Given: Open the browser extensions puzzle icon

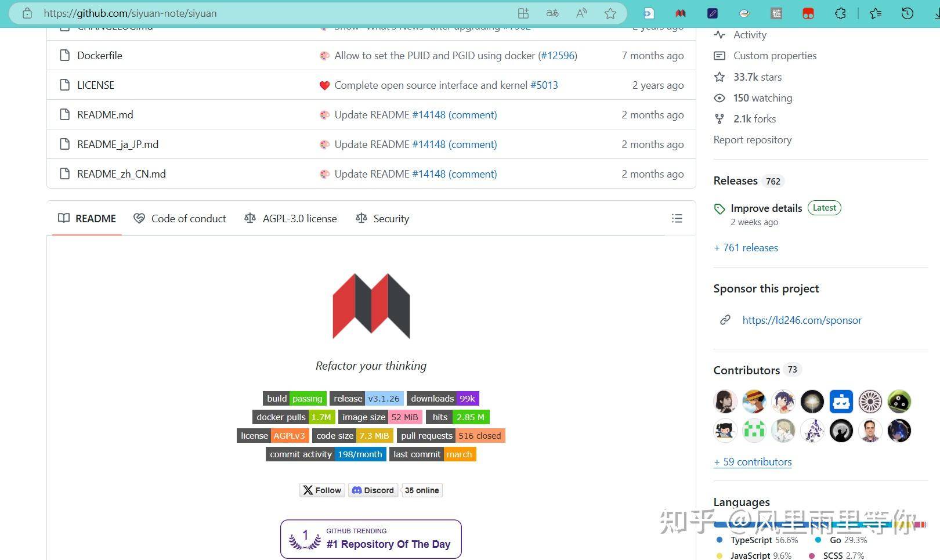Looking at the screenshot, I should pyautogui.click(x=840, y=13).
